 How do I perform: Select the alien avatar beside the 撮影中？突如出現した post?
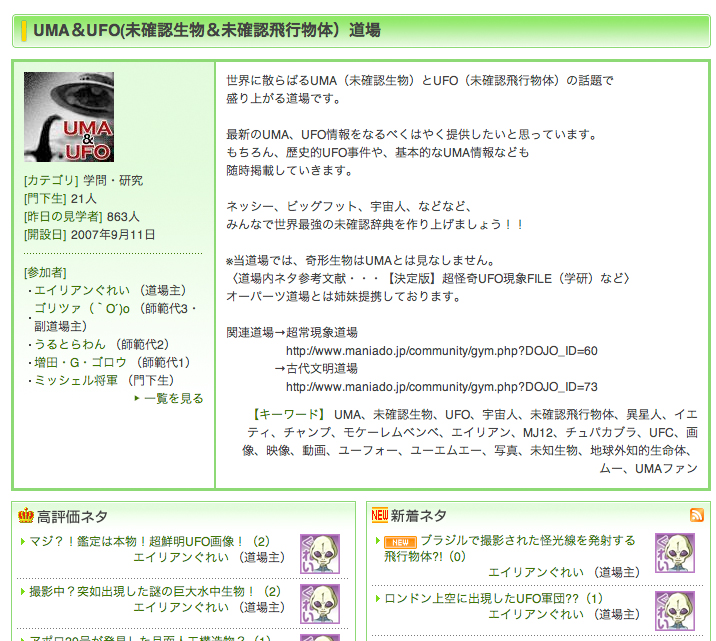pyautogui.click(x=320, y=603)
